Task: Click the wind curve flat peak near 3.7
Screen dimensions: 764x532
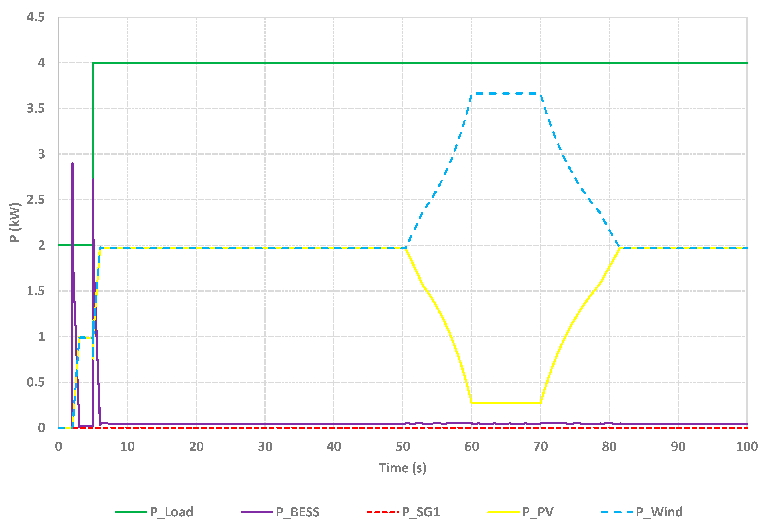Action: (x=506, y=94)
